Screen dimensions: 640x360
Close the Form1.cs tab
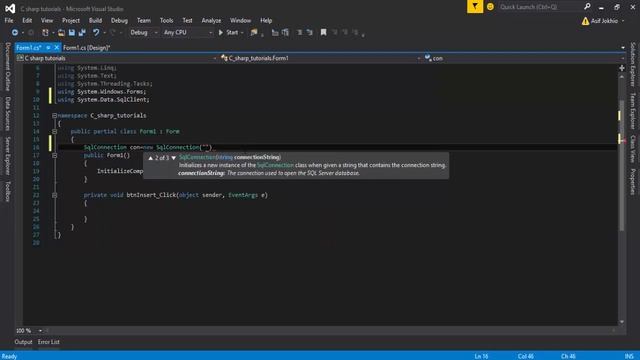pos(56,48)
